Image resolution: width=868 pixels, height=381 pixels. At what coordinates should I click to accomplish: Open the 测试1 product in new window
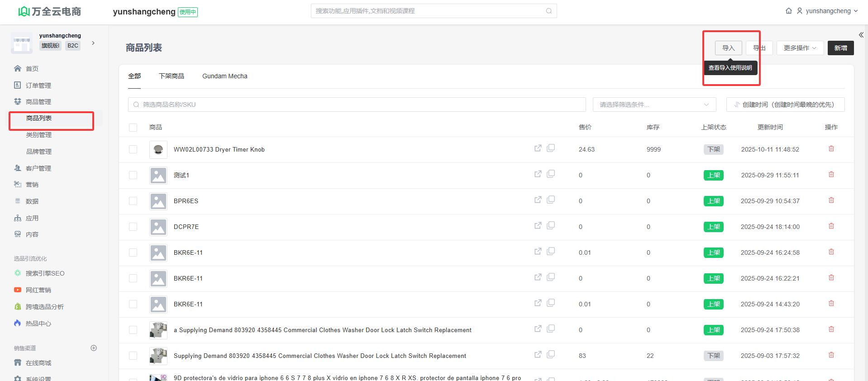pyautogui.click(x=538, y=174)
